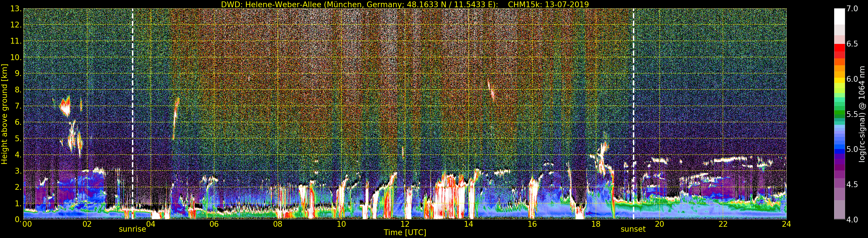The width and height of the screenshot is (868, 238).
Task: Click the "14" time tick label
Action: (469, 224)
